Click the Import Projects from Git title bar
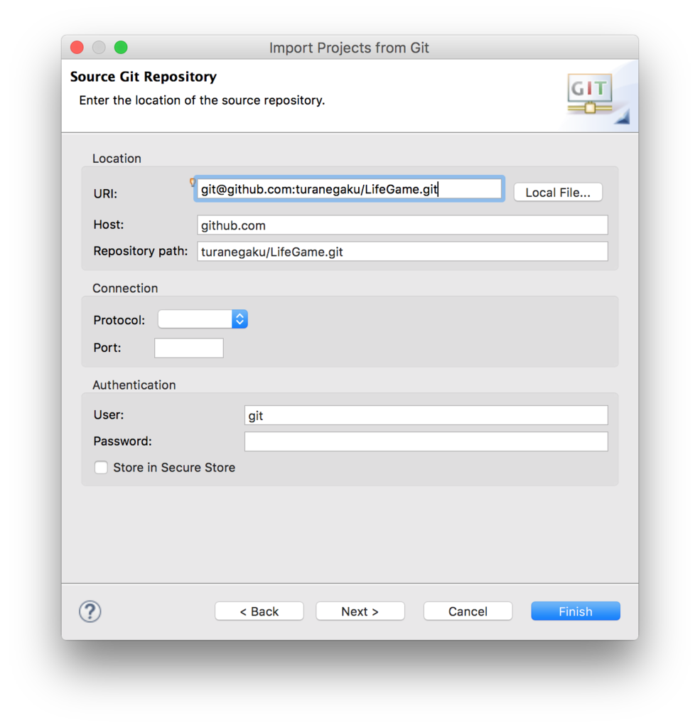The image size is (700, 728). (x=349, y=48)
